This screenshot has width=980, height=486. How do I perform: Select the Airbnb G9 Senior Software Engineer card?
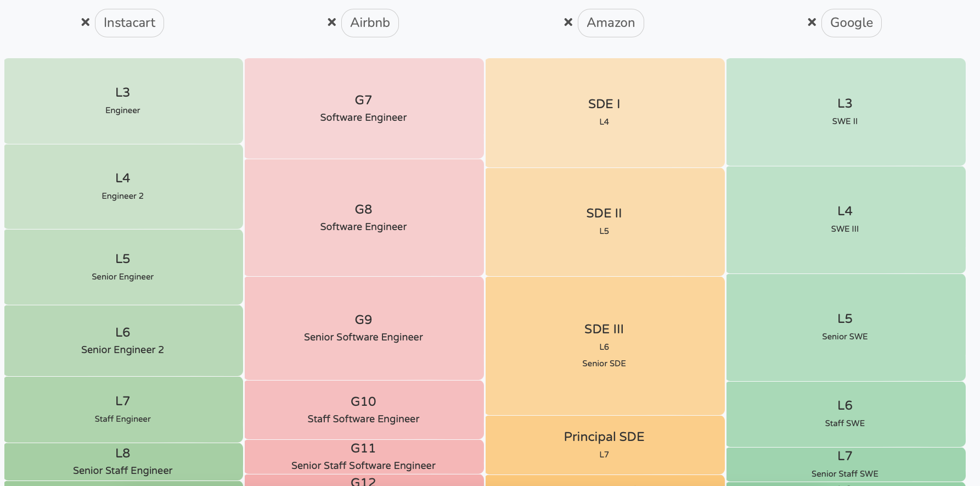click(x=363, y=328)
